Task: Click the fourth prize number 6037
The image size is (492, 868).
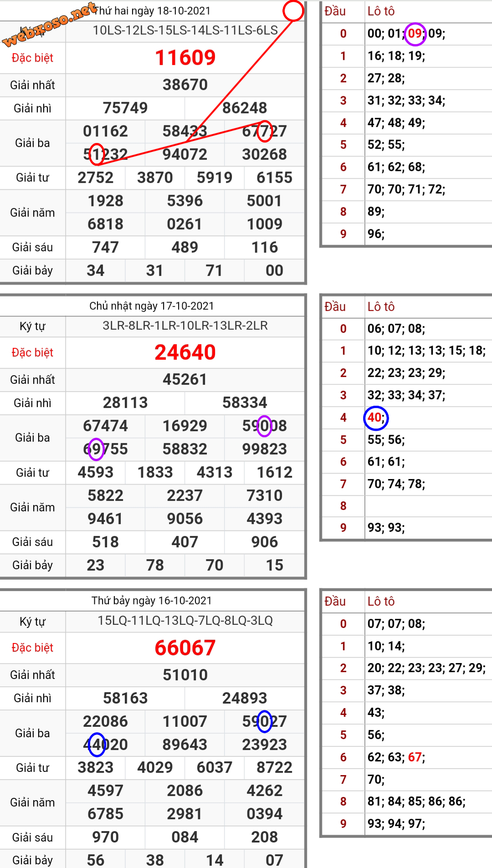Action: tap(215, 768)
